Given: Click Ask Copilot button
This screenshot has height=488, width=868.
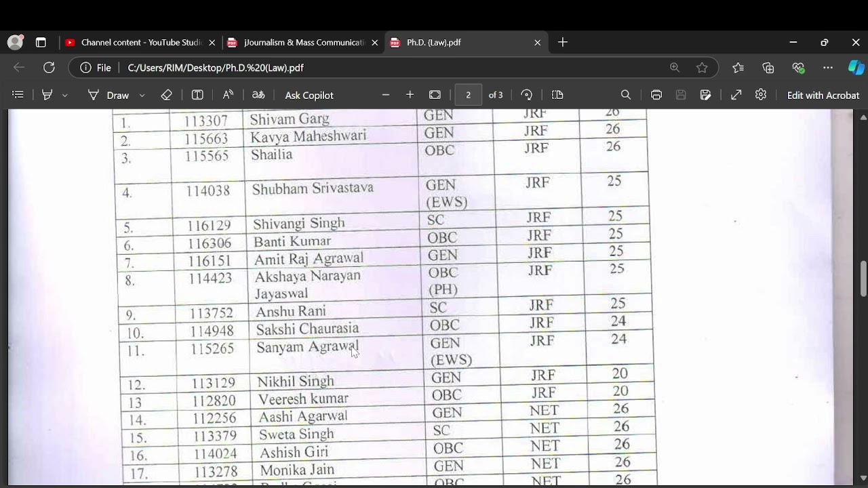Looking at the screenshot, I should click(x=309, y=96).
